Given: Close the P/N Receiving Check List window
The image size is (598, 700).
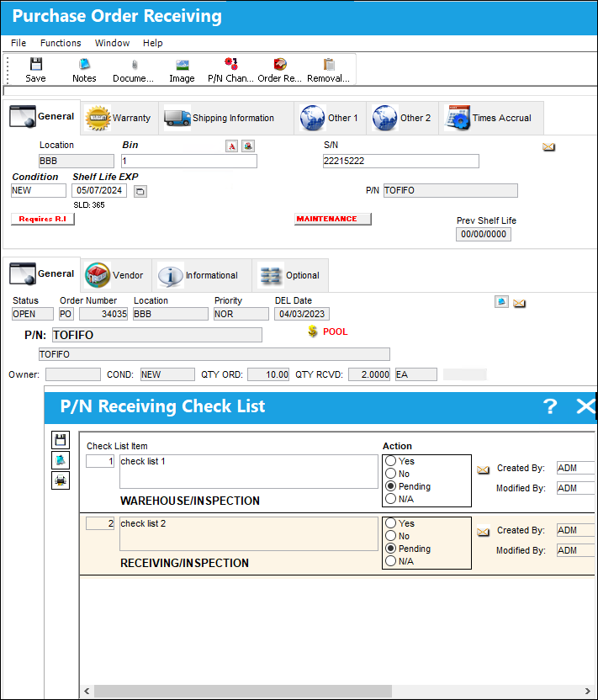Looking at the screenshot, I should pyautogui.click(x=585, y=406).
